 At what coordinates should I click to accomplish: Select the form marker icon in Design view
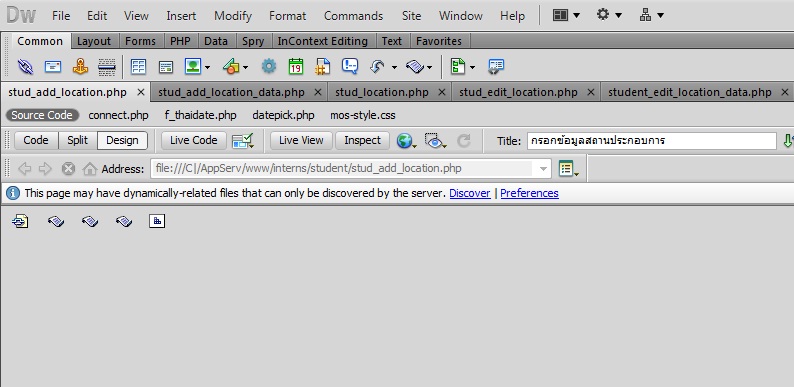[x=20, y=221]
